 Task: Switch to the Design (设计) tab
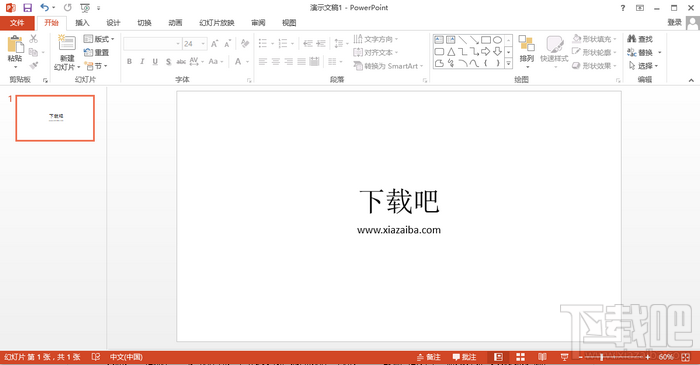coord(113,23)
